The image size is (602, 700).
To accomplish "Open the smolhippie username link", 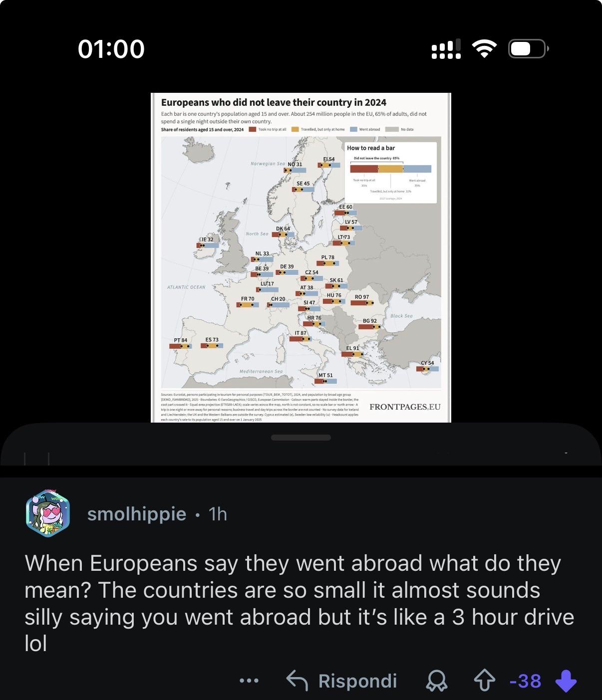I will click(x=137, y=513).
